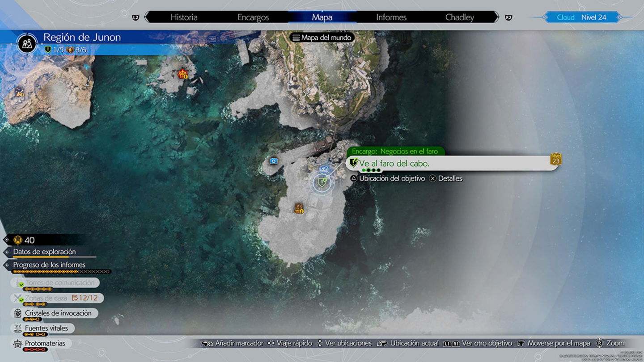Expand the Progreso de los informes entry
This screenshot has width=644, height=362.
[49, 265]
